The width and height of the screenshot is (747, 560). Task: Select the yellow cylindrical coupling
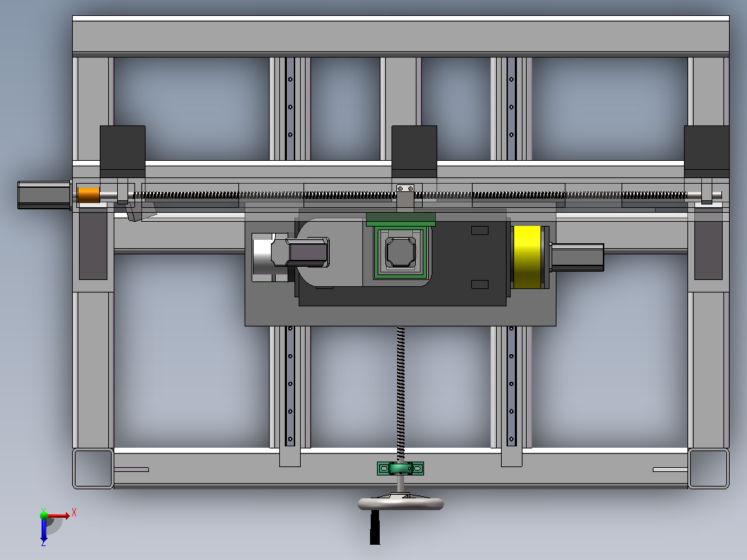coord(527,257)
